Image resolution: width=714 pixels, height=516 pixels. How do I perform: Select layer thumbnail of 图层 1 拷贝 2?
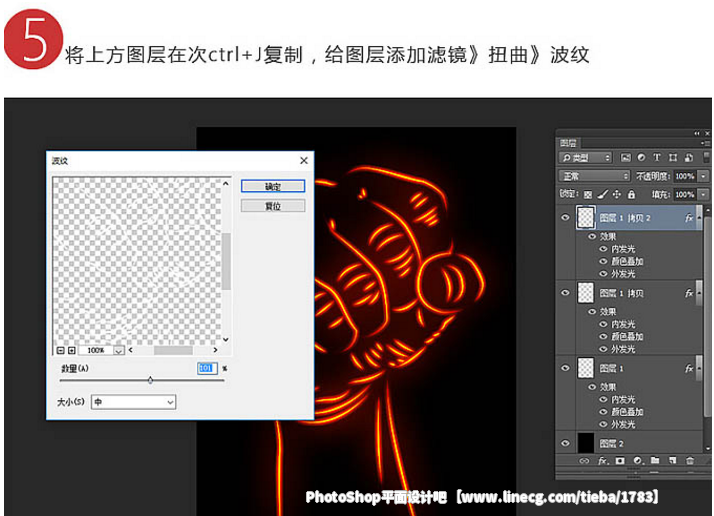pos(586,217)
